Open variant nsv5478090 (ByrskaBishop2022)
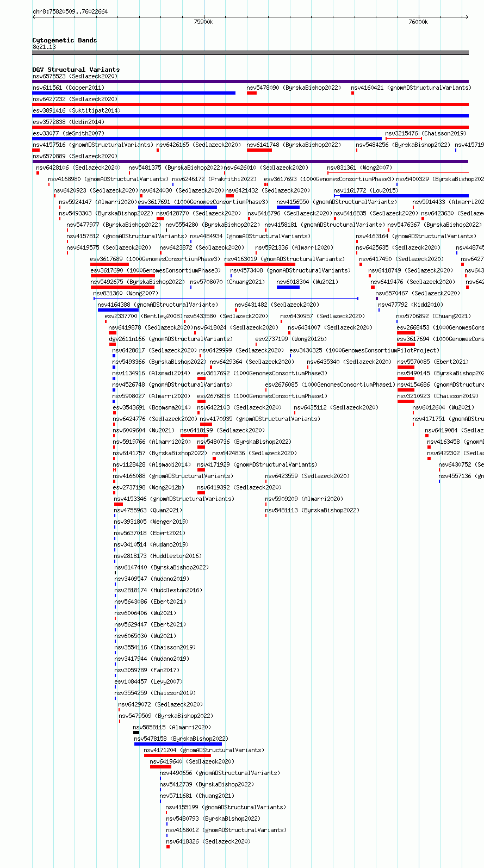Viewport: 484px width, 868px height. (x=294, y=88)
